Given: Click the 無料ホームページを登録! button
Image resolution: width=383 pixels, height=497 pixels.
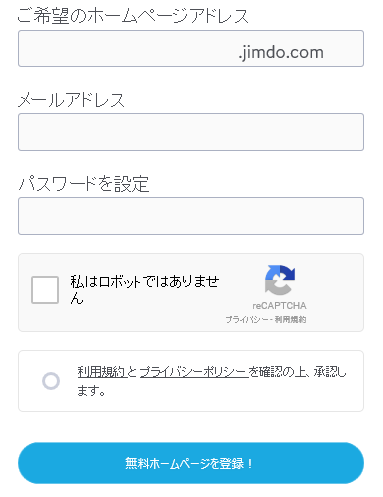Looking at the screenshot, I should pyautogui.click(x=191, y=463).
